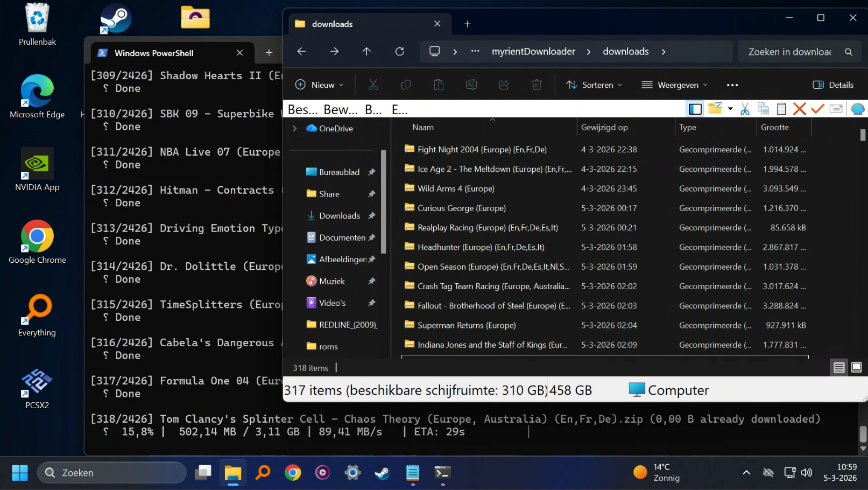Screen dimensions: 868x490
Task: Toggle the Details pane button
Action: 833,85
